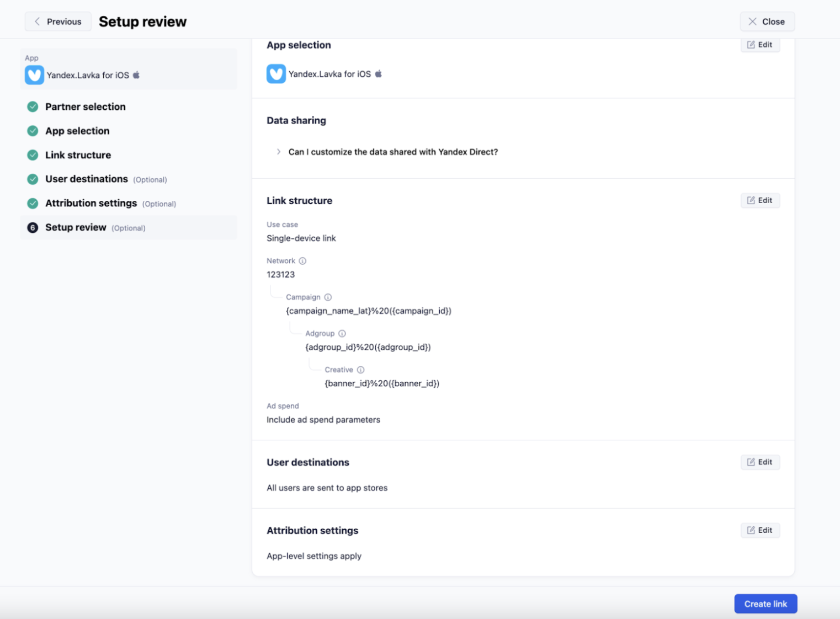This screenshot has height=619, width=840.
Task: Click the Creative info icon
Action: click(360, 370)
